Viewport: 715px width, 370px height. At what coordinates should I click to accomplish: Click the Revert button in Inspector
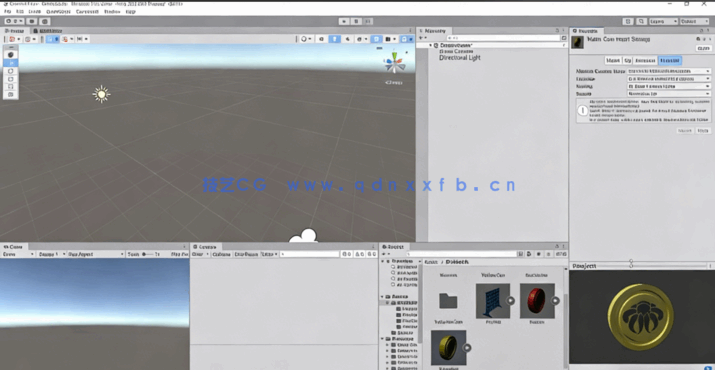point(685,130)
